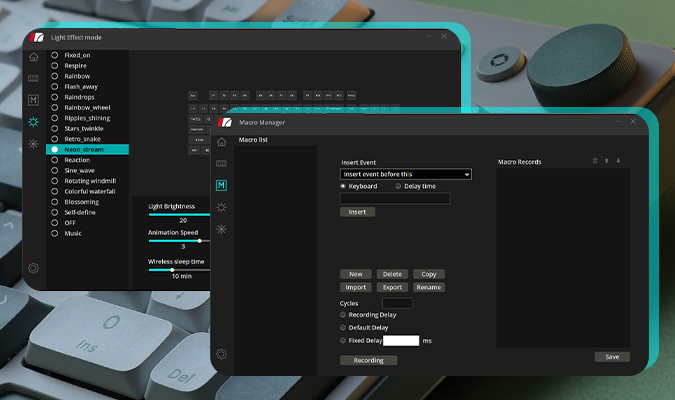Adjust the Animation Speed slider

coord(199,240)
